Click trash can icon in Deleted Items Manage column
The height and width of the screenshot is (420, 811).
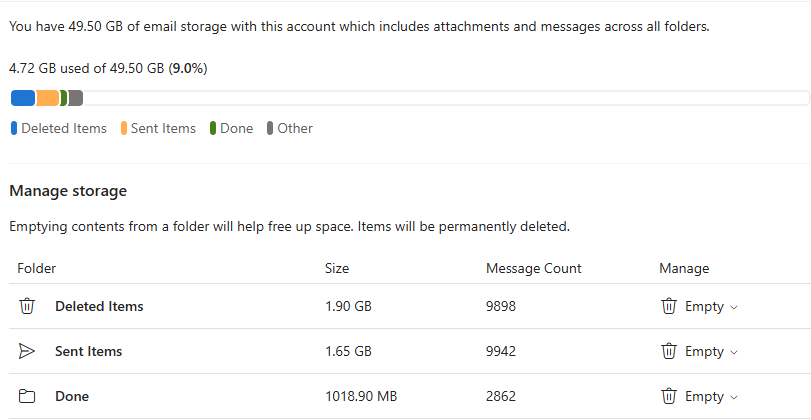669,306
